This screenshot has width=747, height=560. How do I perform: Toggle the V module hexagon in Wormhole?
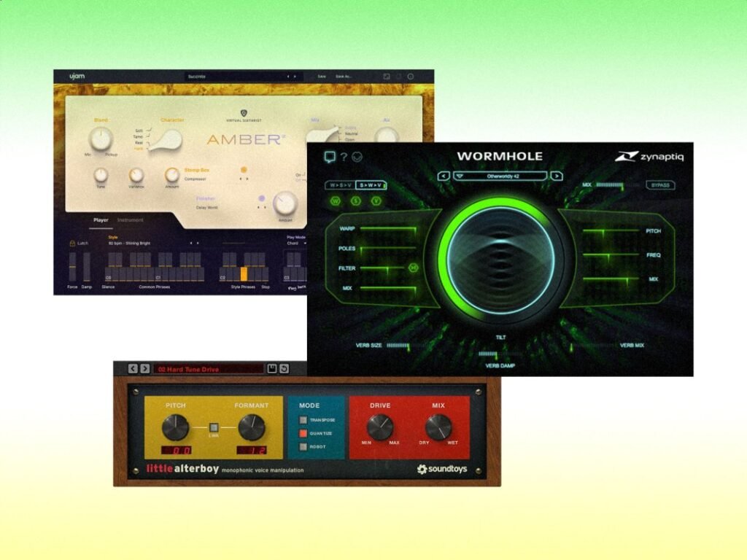pyautogui.click(x=376, y=201)
